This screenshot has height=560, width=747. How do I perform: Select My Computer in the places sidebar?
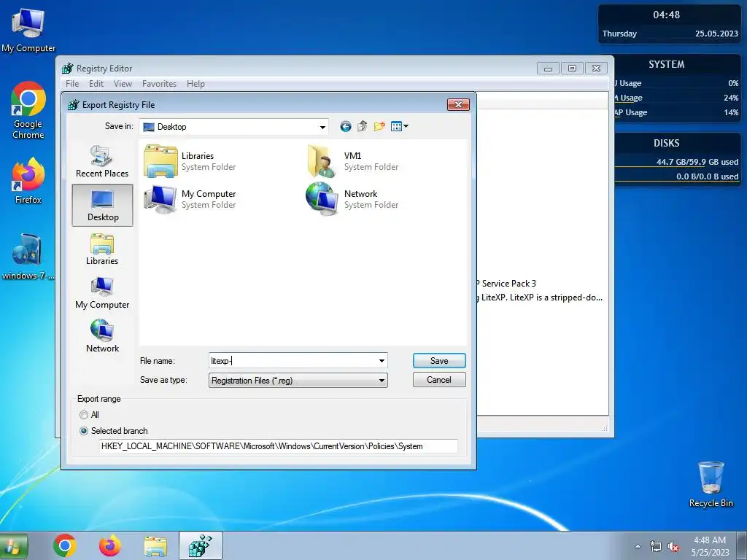point(102,293)
